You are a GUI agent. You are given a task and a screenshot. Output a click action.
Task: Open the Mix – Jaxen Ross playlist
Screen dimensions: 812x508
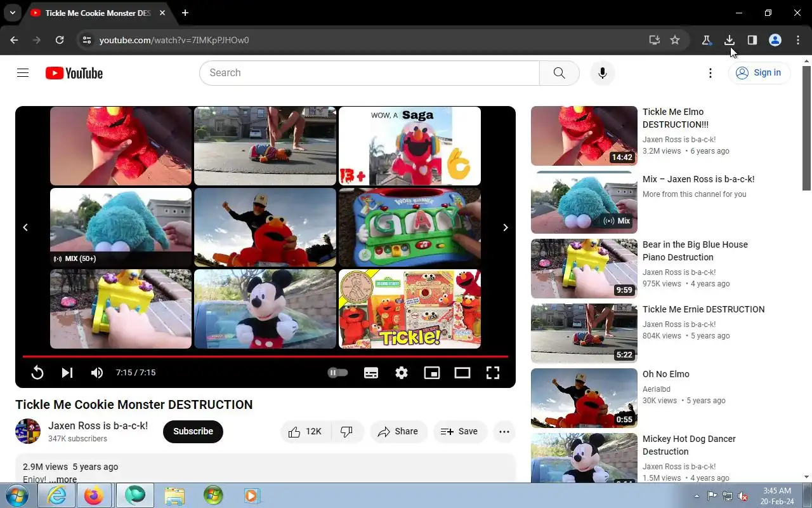(698, 179)
